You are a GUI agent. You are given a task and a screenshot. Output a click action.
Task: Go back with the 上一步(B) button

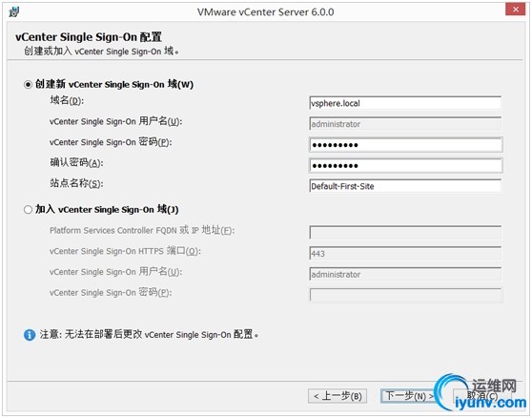[338, 396]
